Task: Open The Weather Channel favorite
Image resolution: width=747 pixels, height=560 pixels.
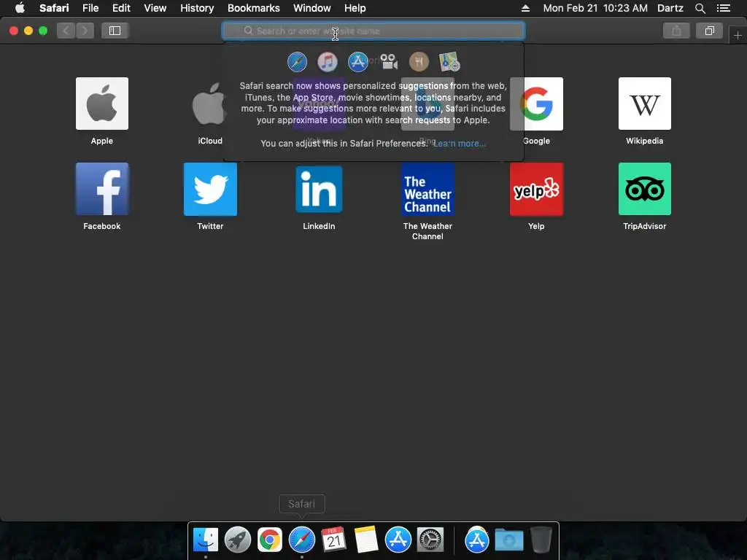Action: click(x=427, y=189)
